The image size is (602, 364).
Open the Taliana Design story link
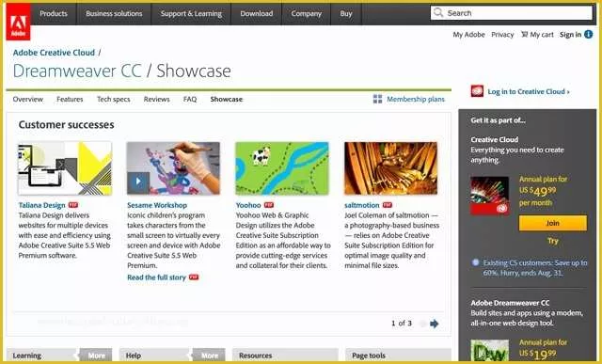coord(41,205)
